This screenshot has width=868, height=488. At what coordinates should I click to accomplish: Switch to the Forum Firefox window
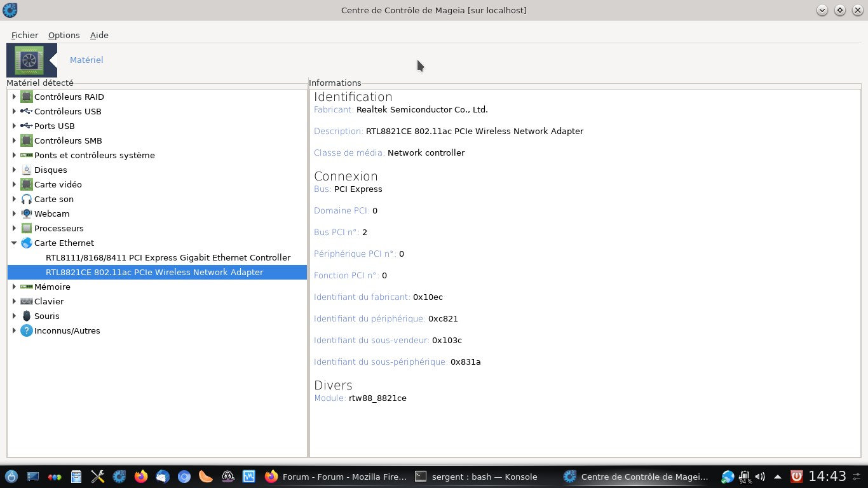click(x=335, y=477)
